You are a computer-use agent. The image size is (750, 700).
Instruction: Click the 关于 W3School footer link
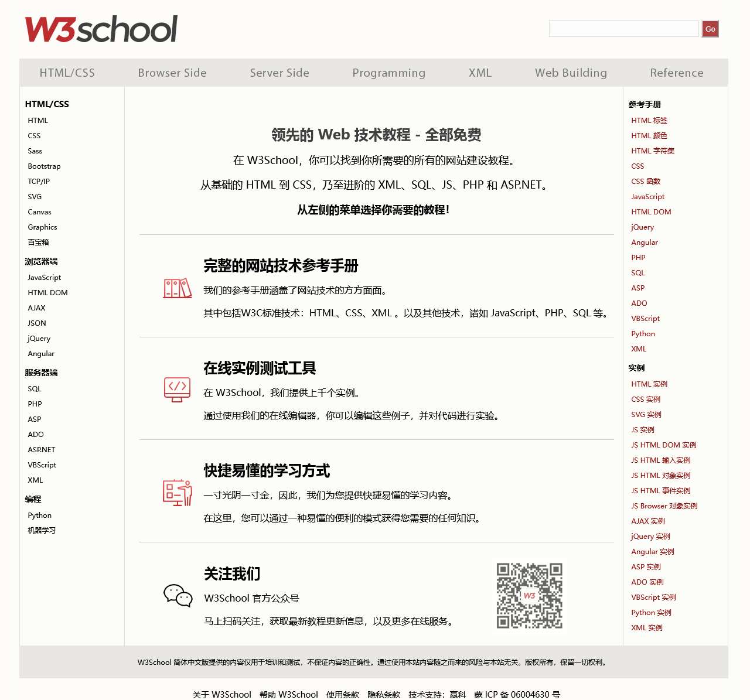click(221, 694)
